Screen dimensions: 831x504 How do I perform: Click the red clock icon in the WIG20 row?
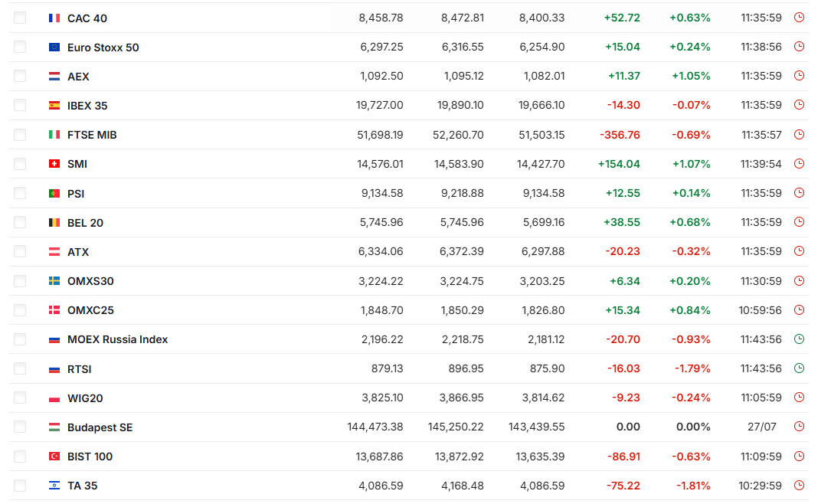coord(799,398)
